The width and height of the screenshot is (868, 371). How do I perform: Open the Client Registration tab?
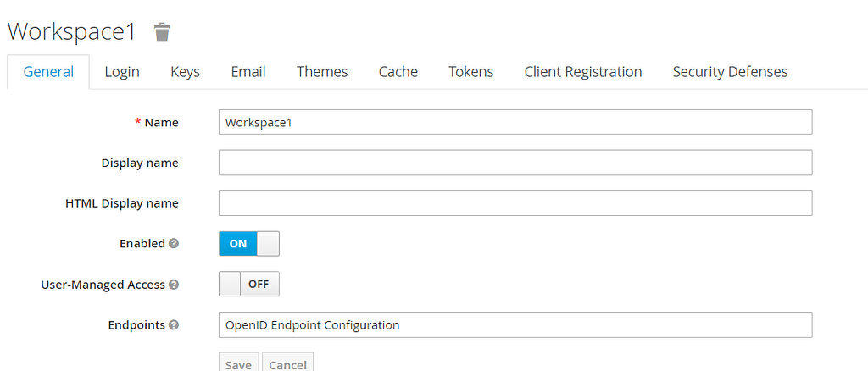(x=583, y=72)
